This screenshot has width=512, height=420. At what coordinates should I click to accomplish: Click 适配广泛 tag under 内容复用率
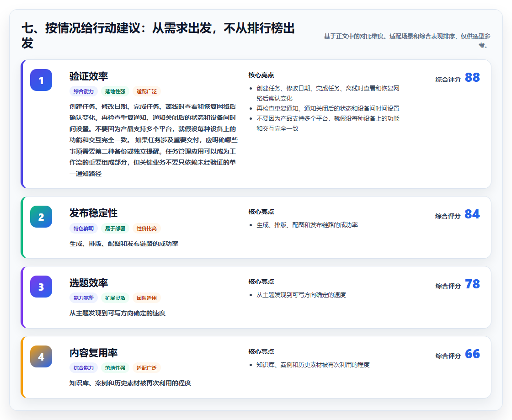tap(147, 368)
